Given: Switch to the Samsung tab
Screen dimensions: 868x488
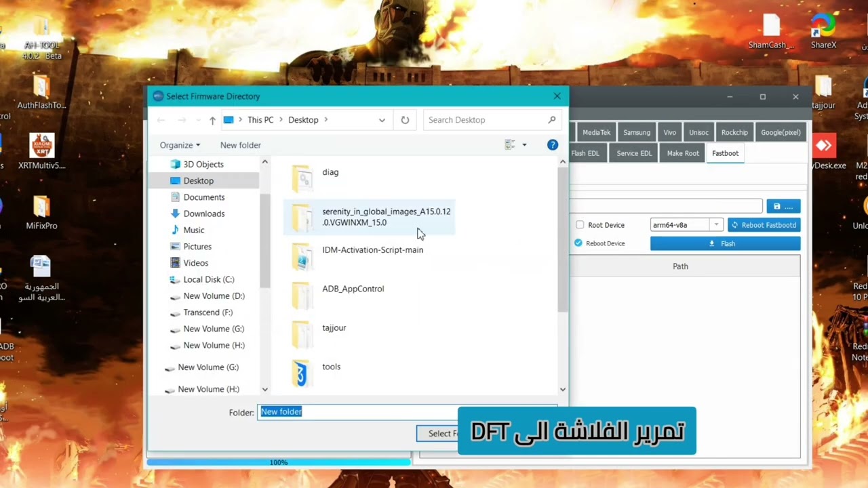Looking at the screenshot, I should pyautogui.click(x=637, y=132).
